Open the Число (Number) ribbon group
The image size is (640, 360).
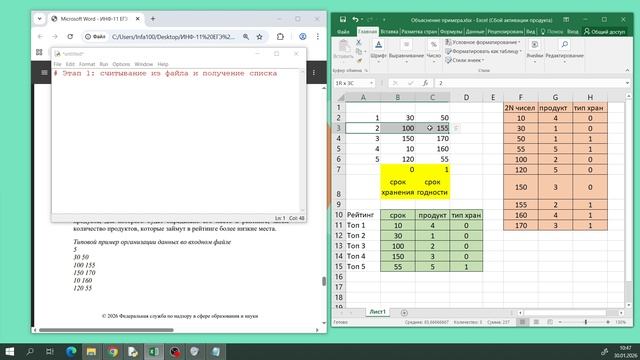[433, 51]
